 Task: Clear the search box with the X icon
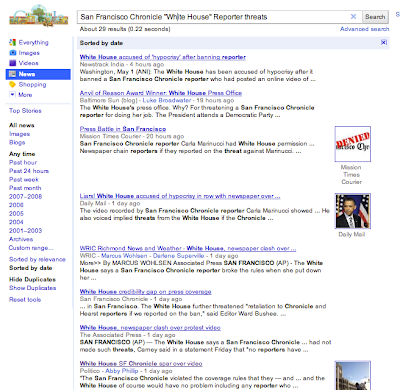coord(353,16)
